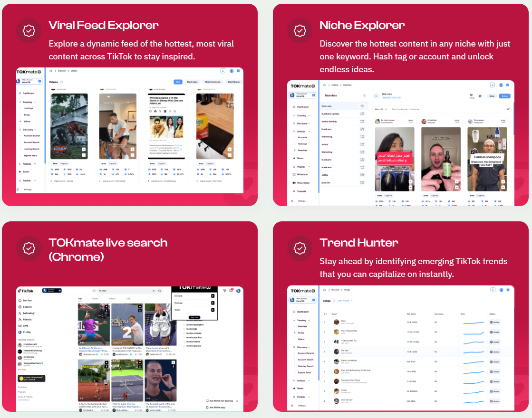Click the notification bell in Viral Feed header
The height and width of the screenshot is (418, 532).
222,71
